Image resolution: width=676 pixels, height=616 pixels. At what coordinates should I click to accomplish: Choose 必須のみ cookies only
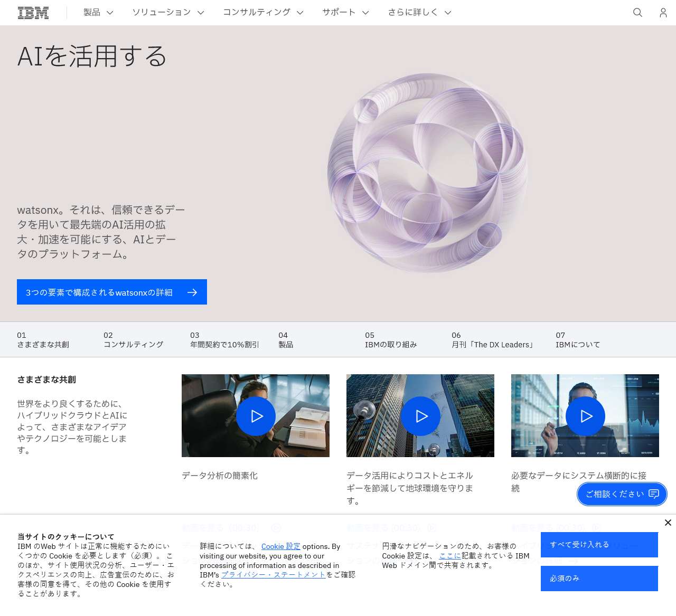[x=599, y=579]
